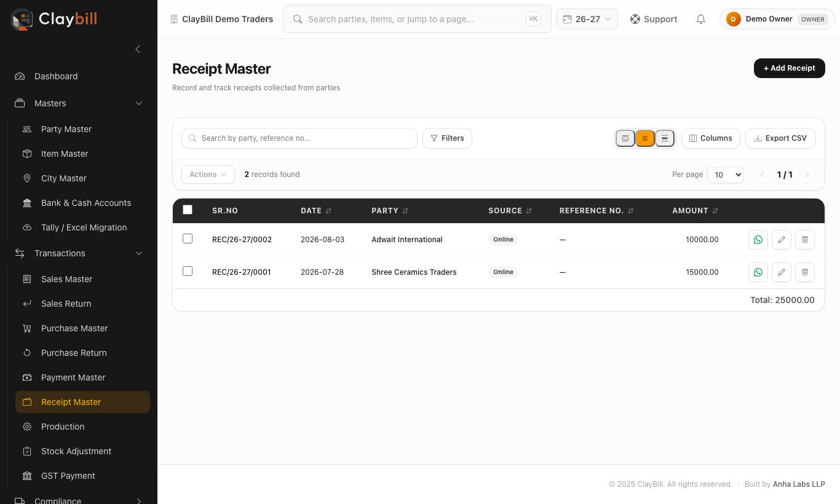This screenshot has height=504, width=840.
Task: Sort the table by Amount column
Action: pos(695,211)
